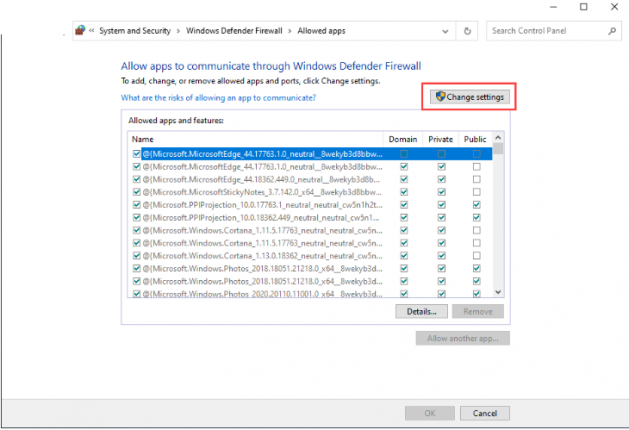Select PPIProjection_10.0.17763.1 entry
The image size is (629, 430).
click(262, 205)
